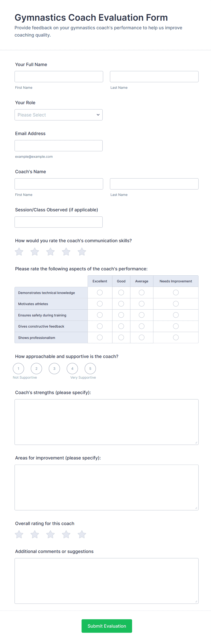Click the Session/Class Observed field
The image size is (211, 644).
point(59,222)
